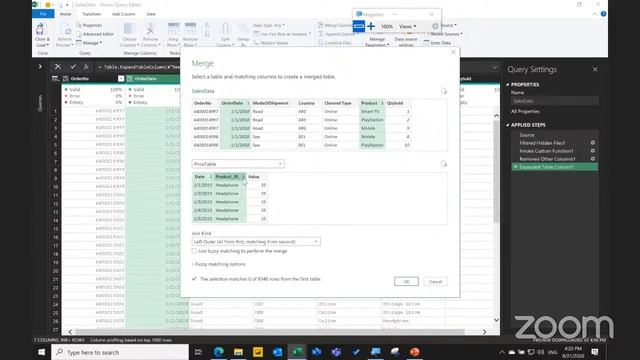Click the Keep Rows icon
Viewport: 640px width, 360px height.
point(173,29)
